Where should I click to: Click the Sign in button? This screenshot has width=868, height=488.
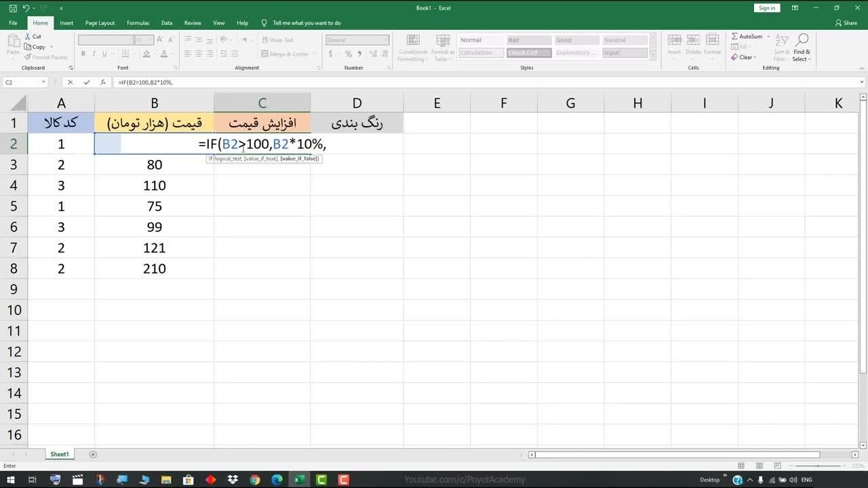click(x=766, y=8)
